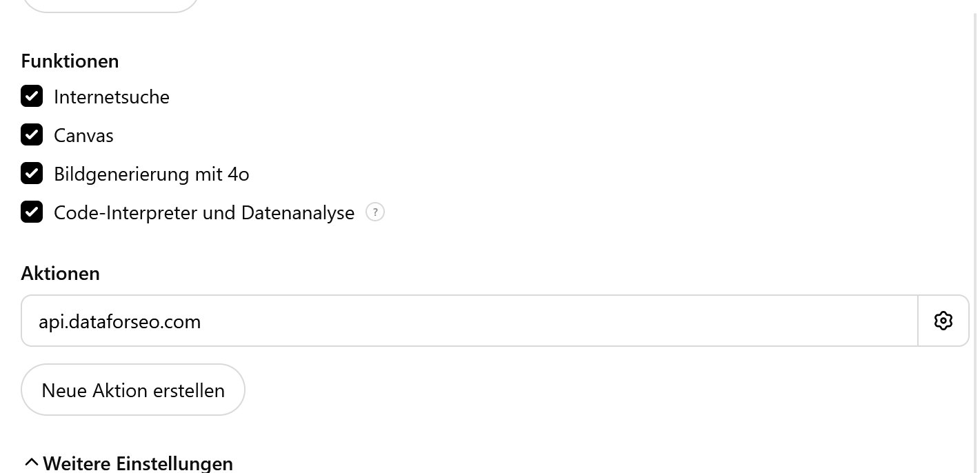Image resolution: width=980 pixels, height=473 pixels.
Task: Click the Internetsuche label text
Action: pos(112,97)
